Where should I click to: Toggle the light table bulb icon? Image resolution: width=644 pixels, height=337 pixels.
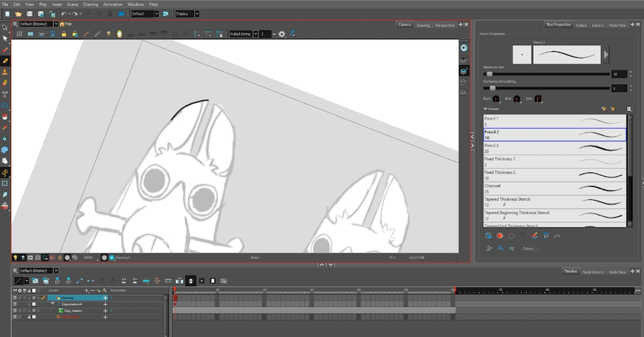(x=16, y=258)
